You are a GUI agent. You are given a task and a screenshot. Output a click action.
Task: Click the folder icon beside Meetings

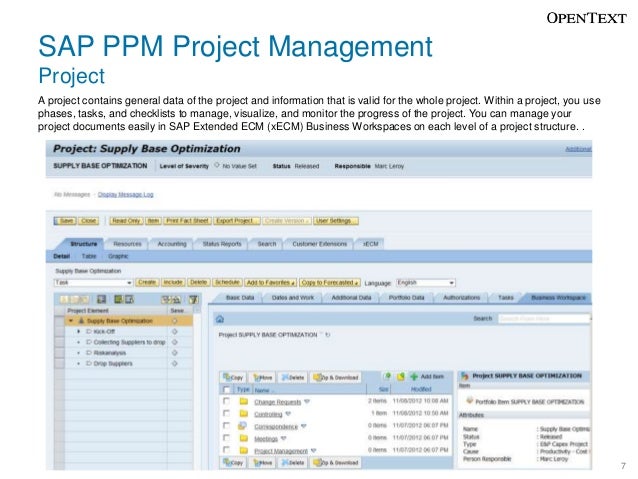pos(244,438)
